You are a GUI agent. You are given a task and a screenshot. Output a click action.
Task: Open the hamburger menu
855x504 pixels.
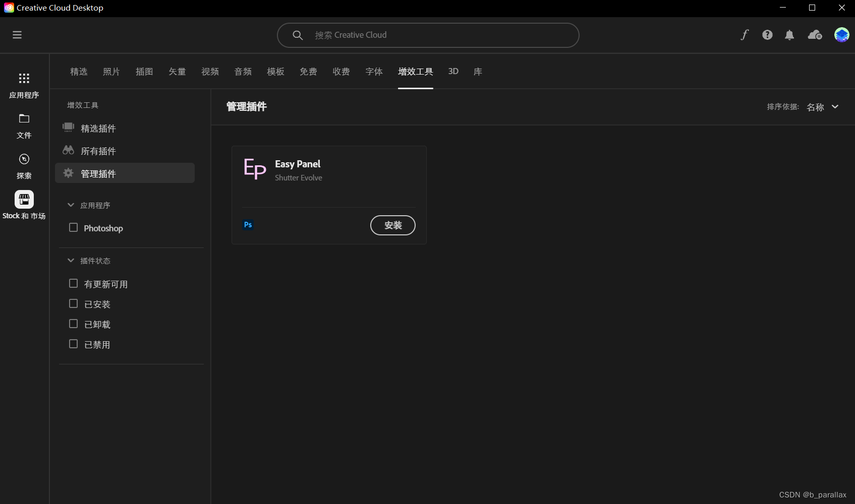coord(17,35)
